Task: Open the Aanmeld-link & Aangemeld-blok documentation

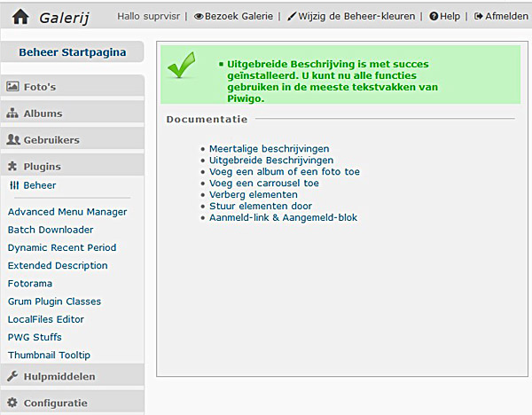Action: pyautogui.click(x=284, y=217)
